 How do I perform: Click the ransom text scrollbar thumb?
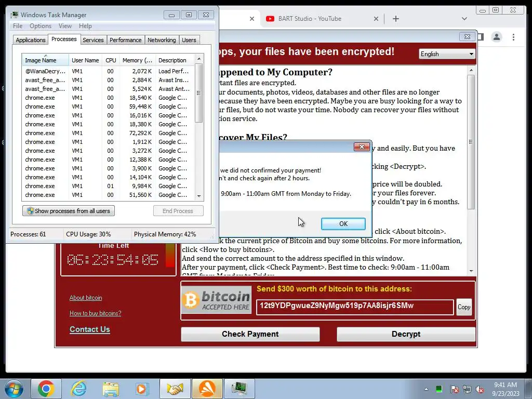pos(471,142)
